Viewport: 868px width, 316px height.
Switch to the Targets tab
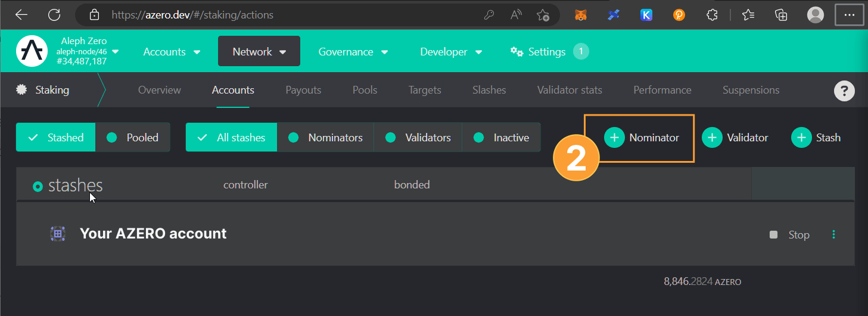tap(425, 90)
